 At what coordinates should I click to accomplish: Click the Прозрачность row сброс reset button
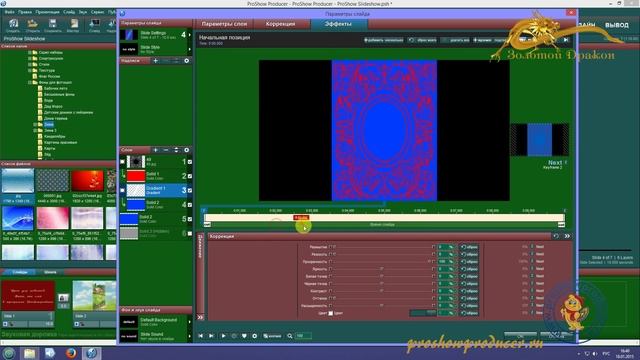coord(469,262)
